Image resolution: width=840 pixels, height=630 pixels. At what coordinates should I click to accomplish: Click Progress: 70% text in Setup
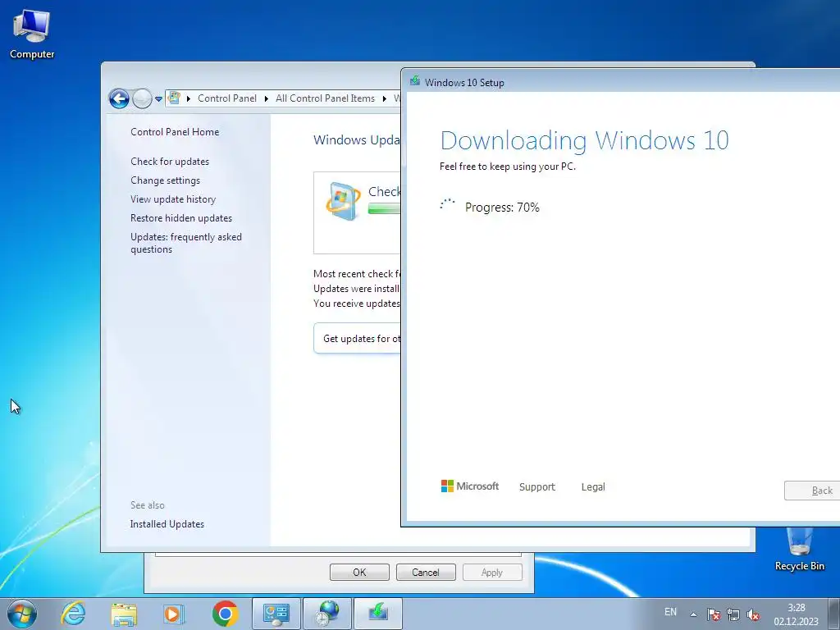tap(502, 208)
